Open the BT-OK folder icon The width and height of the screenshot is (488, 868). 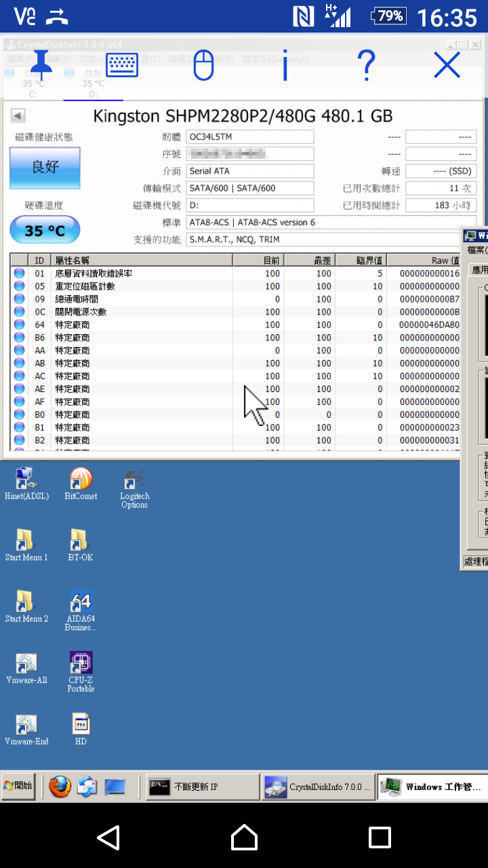click(80, 545)
